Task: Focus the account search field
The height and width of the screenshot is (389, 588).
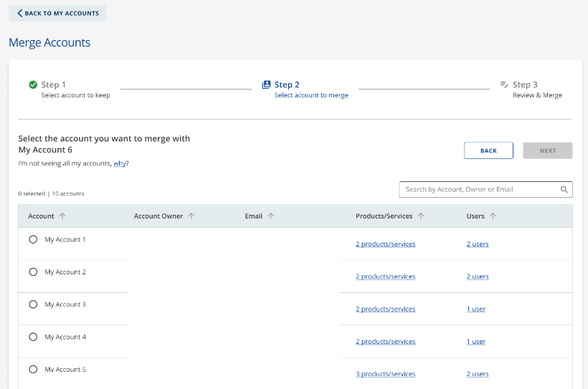Action: (x=479, y=190)
